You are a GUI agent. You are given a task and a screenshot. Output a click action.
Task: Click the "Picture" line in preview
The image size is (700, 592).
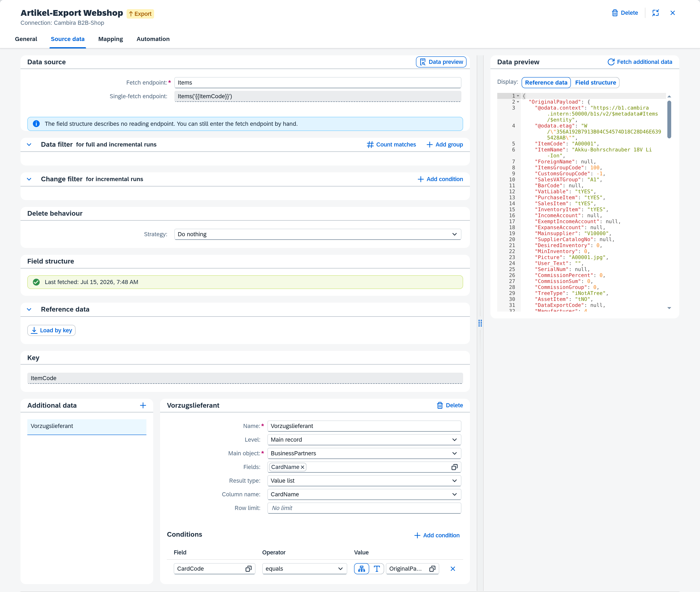click(572, 257)
